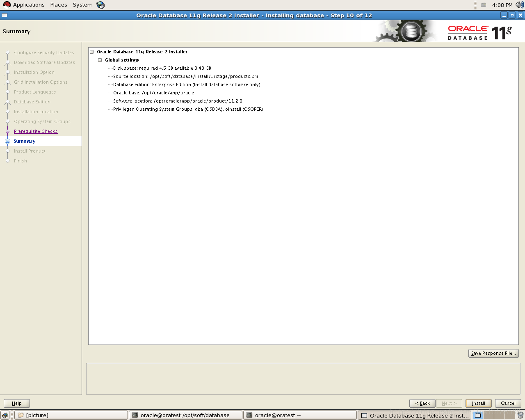Click the Product Languages step label
This screenshot has height=420, width=525.
click(x=35, y=92)
